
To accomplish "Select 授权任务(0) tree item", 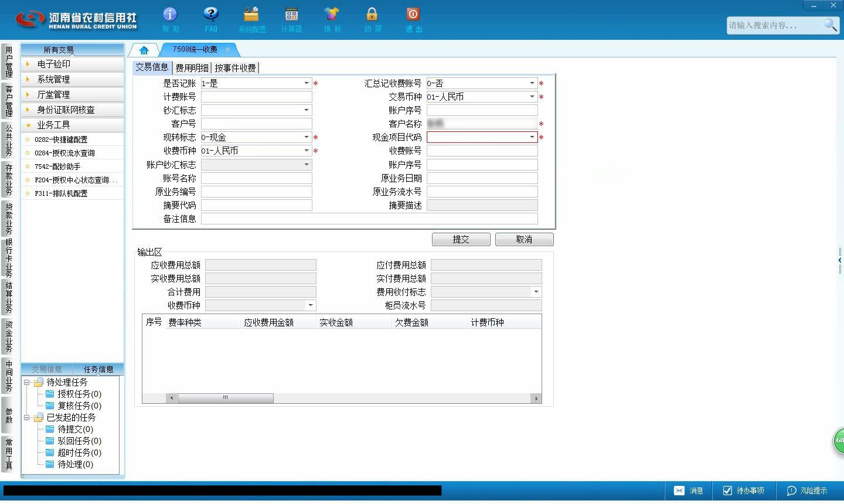I will [73, 394].
